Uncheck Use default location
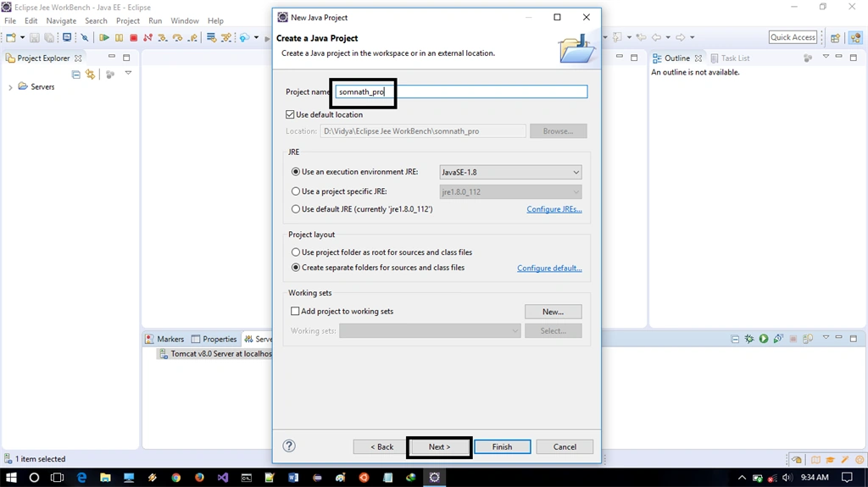Image resolution: width=868 pixels, height=487 pixels. [x=290, y=114]
